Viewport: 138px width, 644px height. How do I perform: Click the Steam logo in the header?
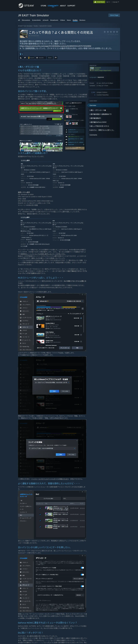coord(26,5)
